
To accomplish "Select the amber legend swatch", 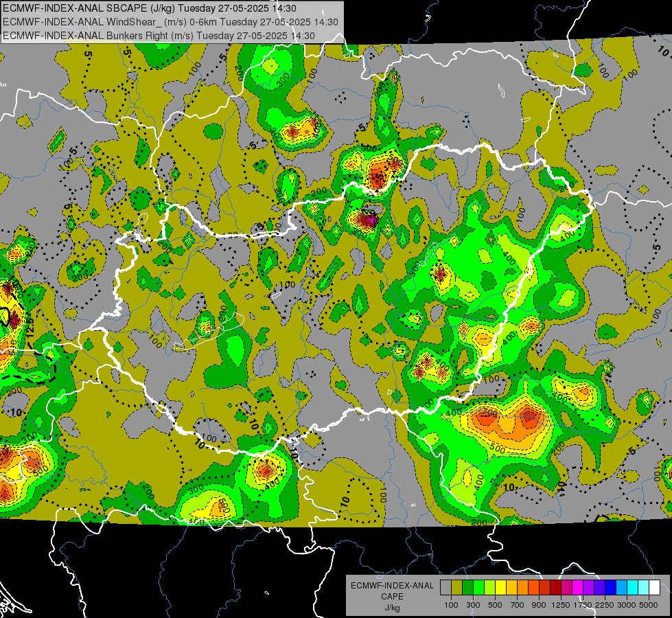I will click(x=511, y=588).
